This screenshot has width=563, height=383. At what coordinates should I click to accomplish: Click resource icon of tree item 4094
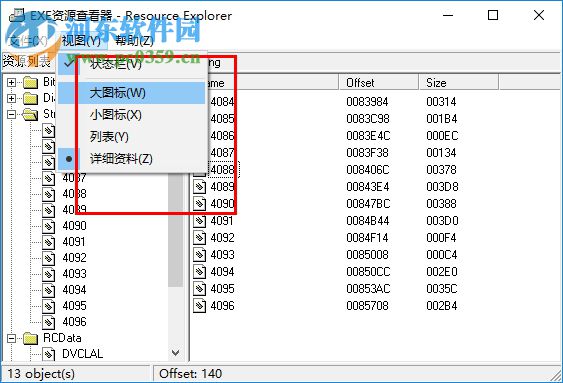click(x=48, y=290)
